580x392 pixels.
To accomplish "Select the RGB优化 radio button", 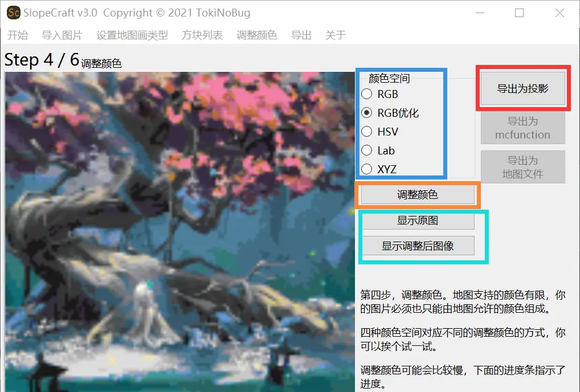I will [390, 113].
